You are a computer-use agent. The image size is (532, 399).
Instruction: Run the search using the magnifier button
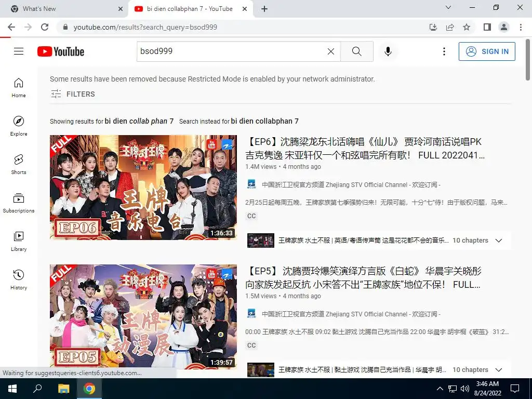tap(357, 51)
